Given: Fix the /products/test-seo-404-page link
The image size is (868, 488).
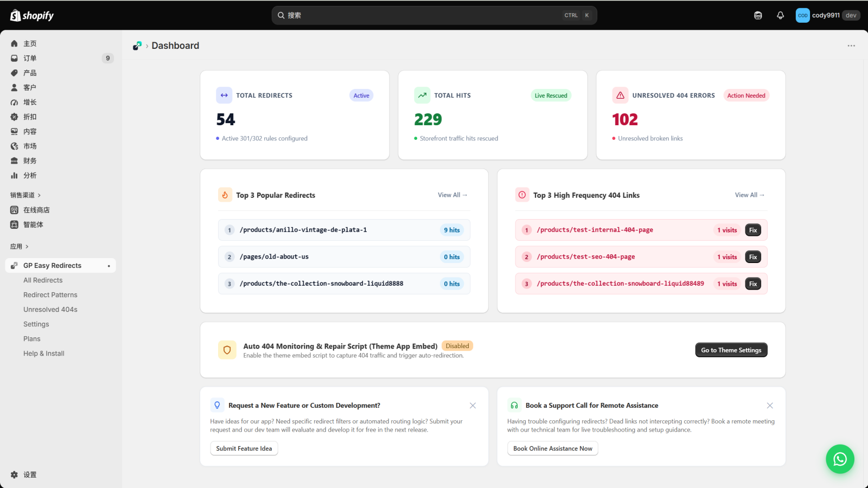Looking at the screenshot, I should 753,257.
